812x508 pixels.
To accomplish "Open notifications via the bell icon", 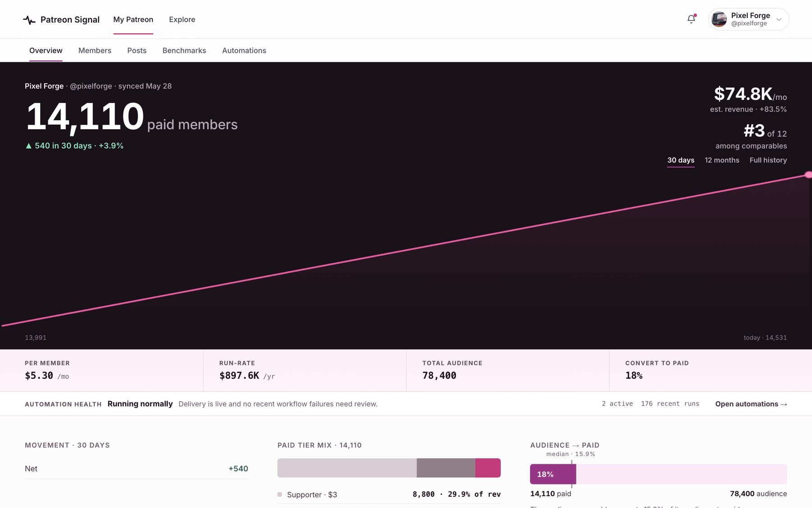I will coord(691,19).
